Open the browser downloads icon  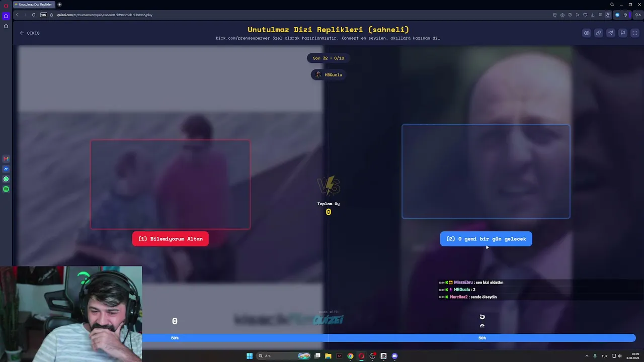(x=593, y=15)
